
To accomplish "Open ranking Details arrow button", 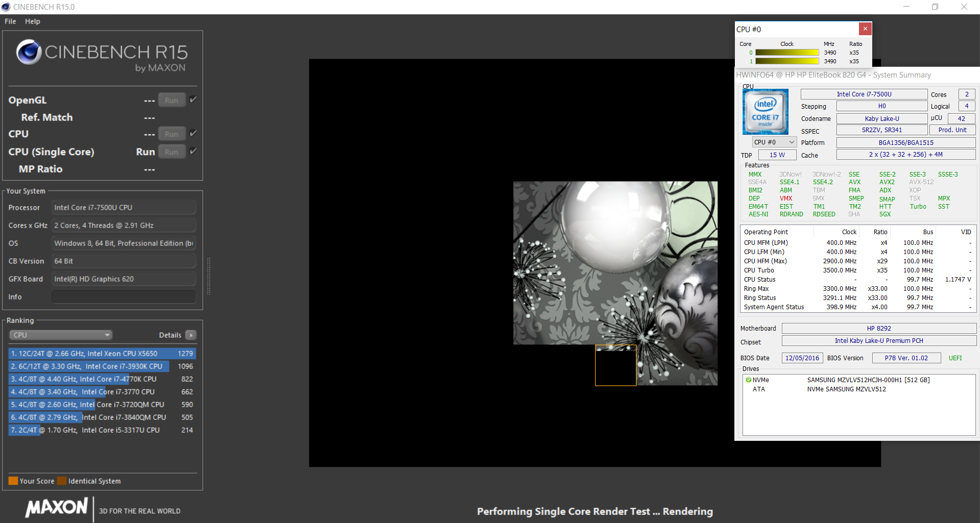I will click(191, 335).
